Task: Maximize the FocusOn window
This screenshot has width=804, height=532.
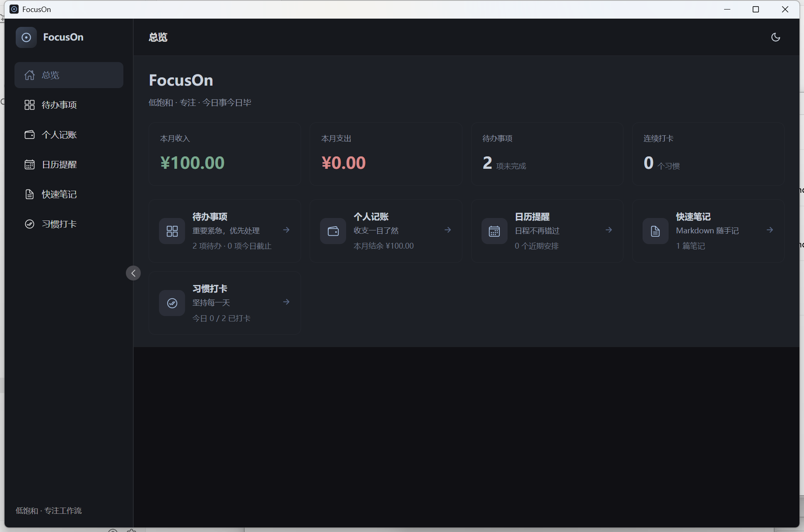Action: (756, 9)
